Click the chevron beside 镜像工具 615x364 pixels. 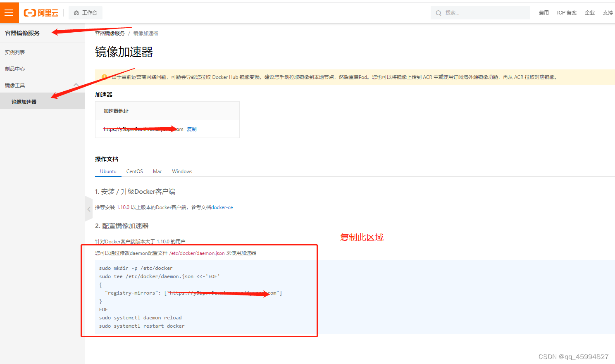76,85
